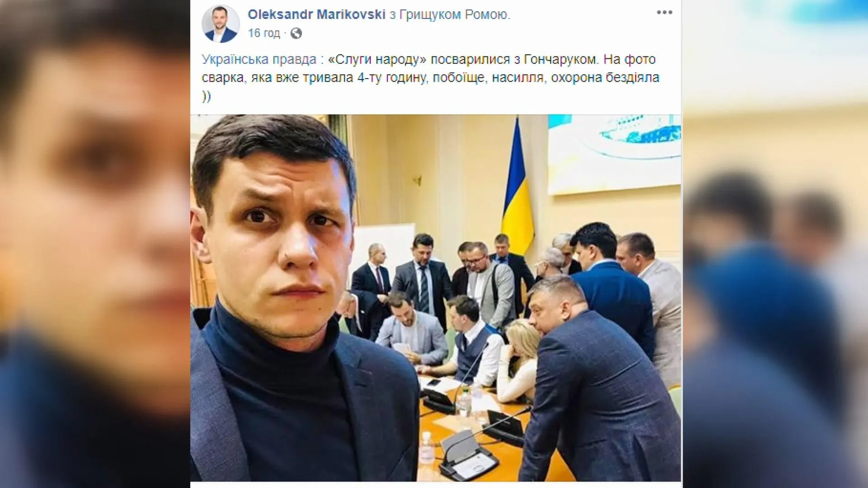
Task: Click the words Українська правда in the post
Action: 259,59
